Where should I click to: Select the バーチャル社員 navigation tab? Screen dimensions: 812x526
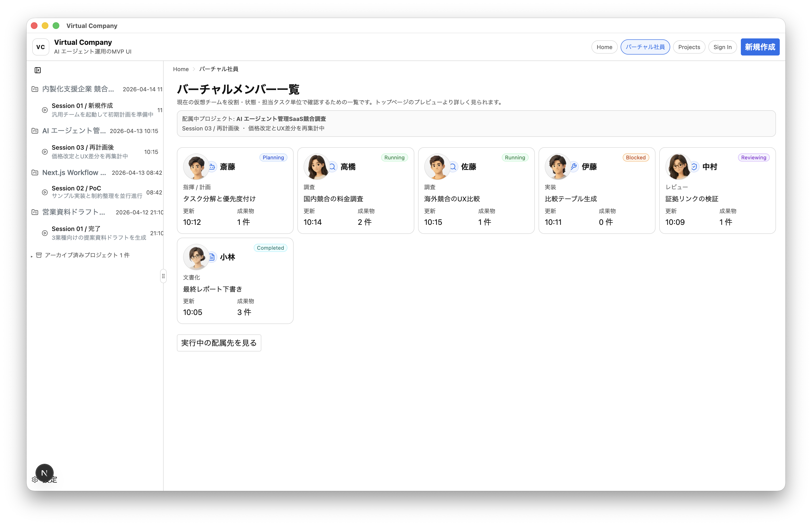click(x=645, y=47)
